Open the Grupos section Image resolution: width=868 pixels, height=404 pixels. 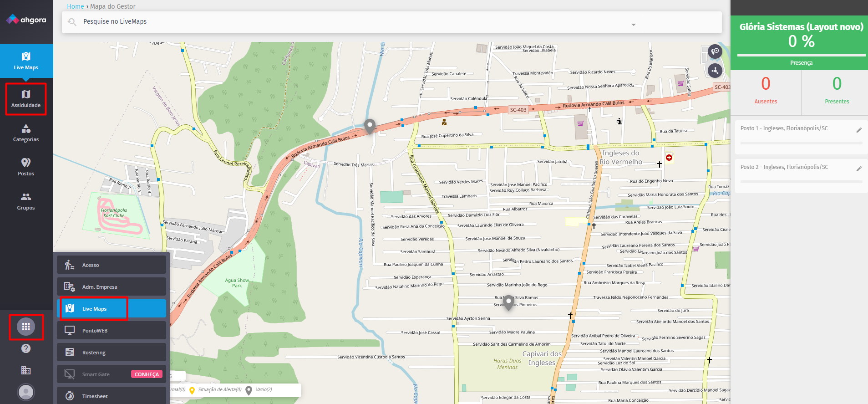[26, 201]
